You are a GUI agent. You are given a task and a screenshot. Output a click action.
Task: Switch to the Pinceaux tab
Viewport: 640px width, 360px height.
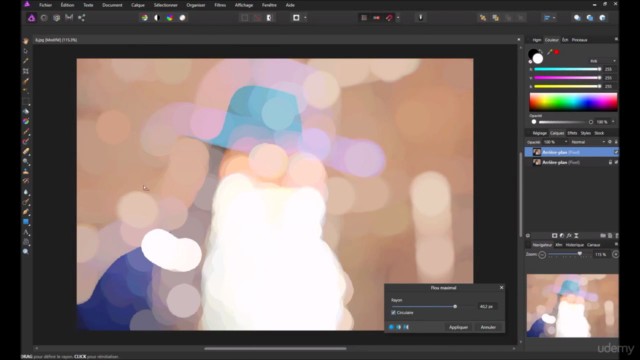[x=579, y=40]
